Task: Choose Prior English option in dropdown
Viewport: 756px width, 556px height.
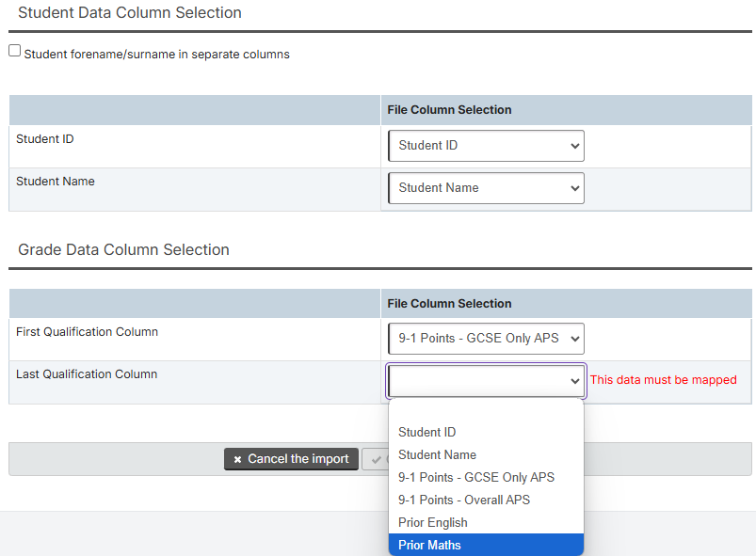Action: [x=486, y=522]
